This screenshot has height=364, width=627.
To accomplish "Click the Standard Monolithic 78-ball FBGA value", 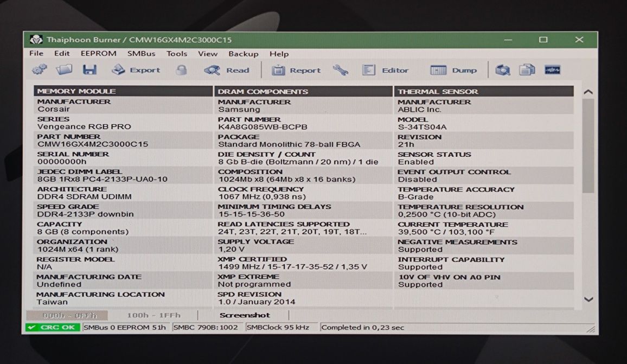I will point(289,144).
